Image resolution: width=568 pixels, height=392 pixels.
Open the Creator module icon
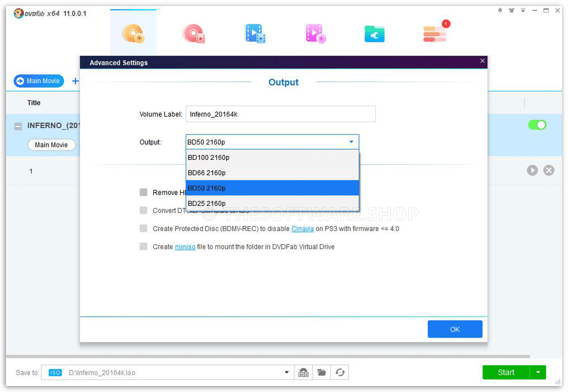pos(316,34)
